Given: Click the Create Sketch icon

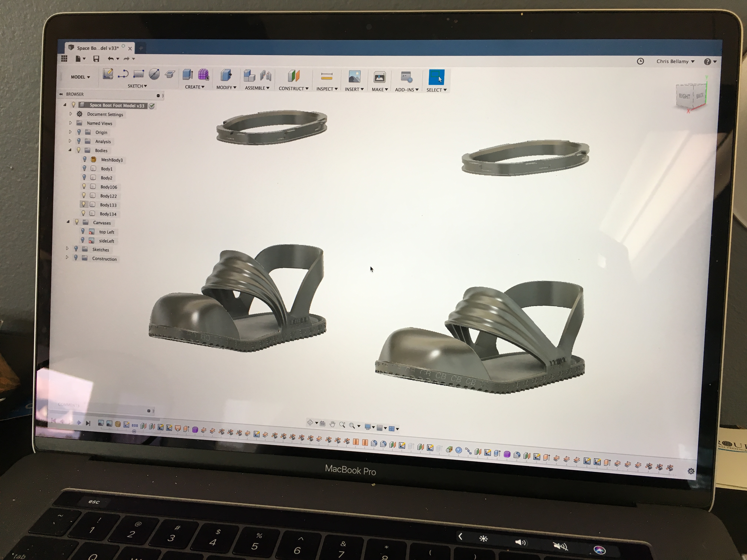Looking at the screenshot, I should tap(108, 74).
